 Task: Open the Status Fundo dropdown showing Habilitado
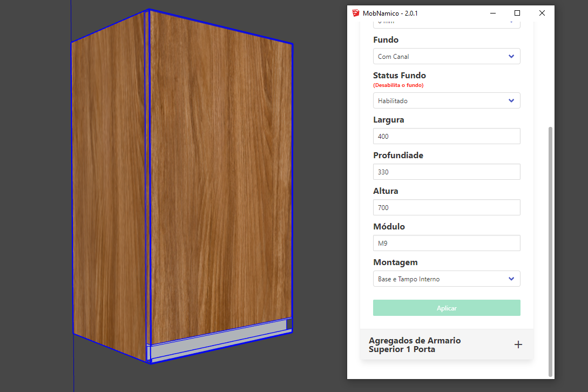(x=446, y=100)
